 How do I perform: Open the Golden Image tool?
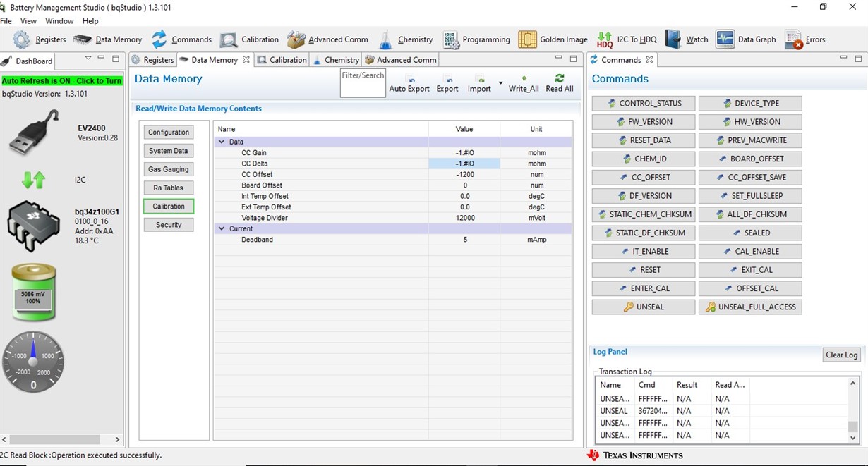553,39
